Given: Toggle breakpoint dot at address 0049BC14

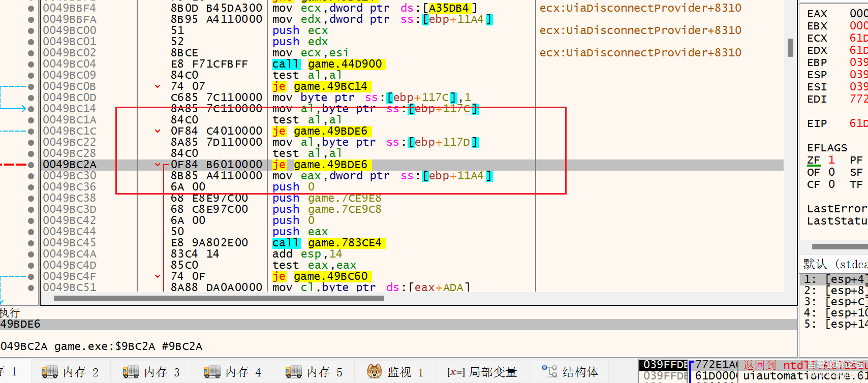Looking at the screenshot, I should (x=31, y=109).
